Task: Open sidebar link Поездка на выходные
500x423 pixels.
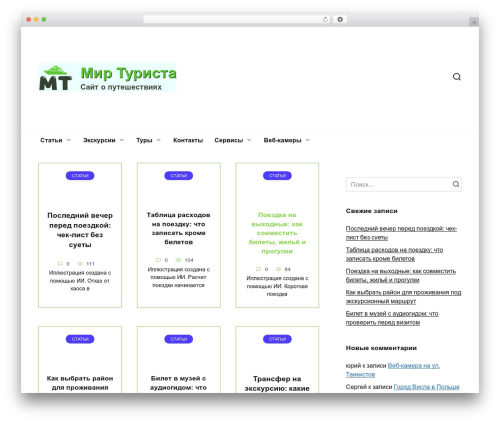Action: tap(401, 276)
